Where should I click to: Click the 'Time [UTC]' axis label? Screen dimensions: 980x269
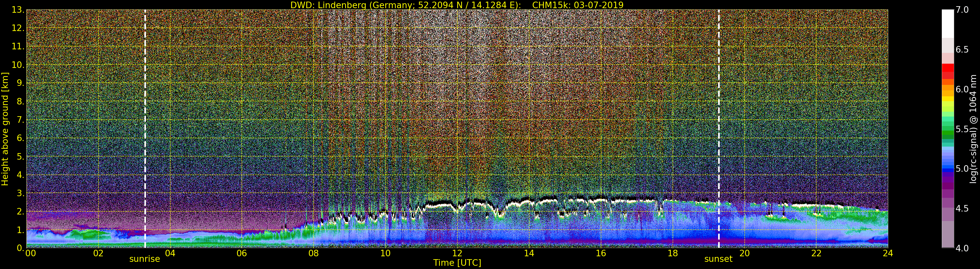pyautogui.click(x=457, y=263)
